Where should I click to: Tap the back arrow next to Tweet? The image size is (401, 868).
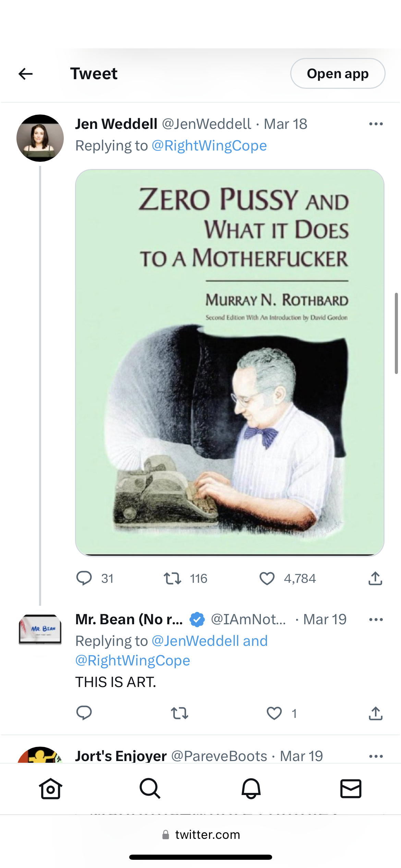pyautogui.click(x=25, y=74)
